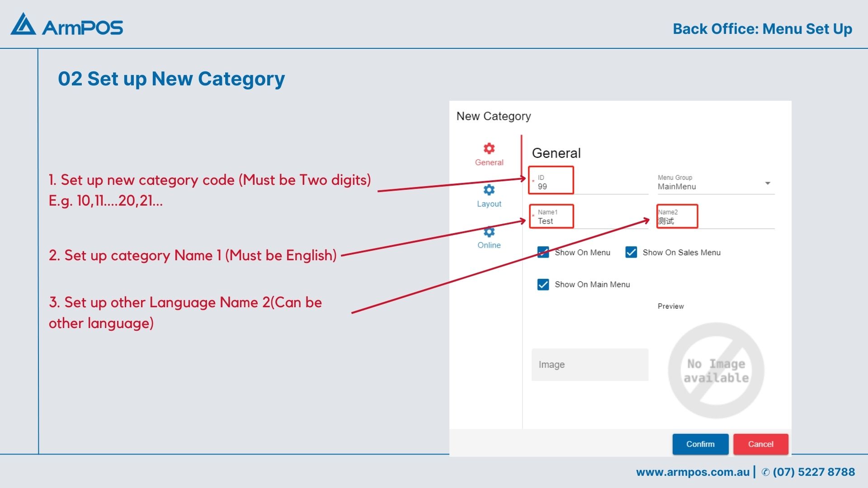The height and width of the screenshot is (488, 868).
Task: Toggle the Show On Menu checkbox
Action: [x=543, y=252]
